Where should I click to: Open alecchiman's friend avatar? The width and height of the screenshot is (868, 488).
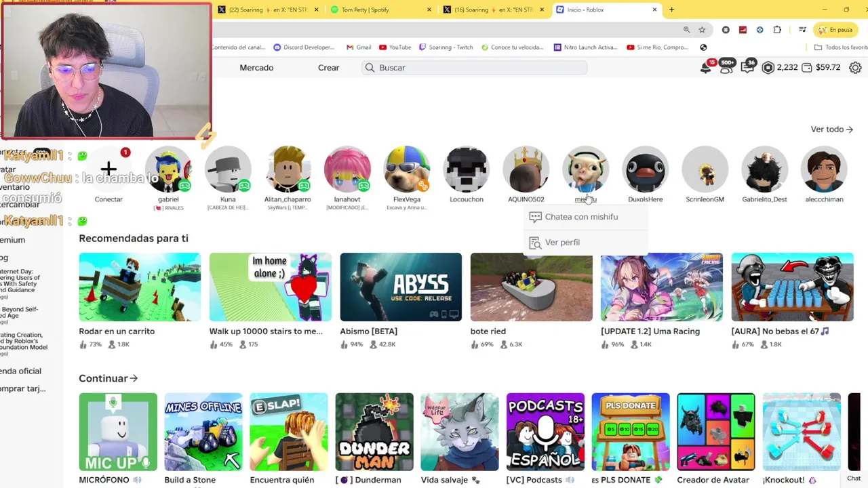click(x=825, y=169)
